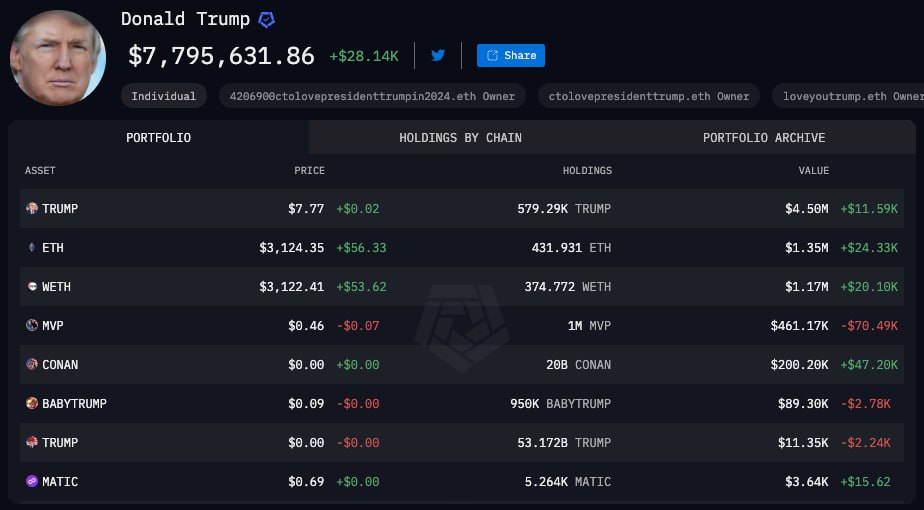Click the MATIC token icon
Screen dimensions: 924x510
(x=31, y=482)
